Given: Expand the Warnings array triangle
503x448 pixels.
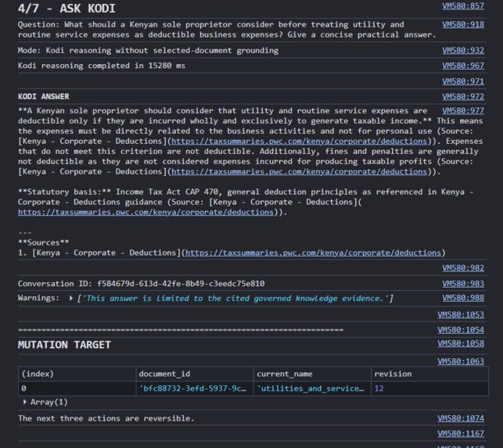Looking at the screenshot, I should (71, 298).
